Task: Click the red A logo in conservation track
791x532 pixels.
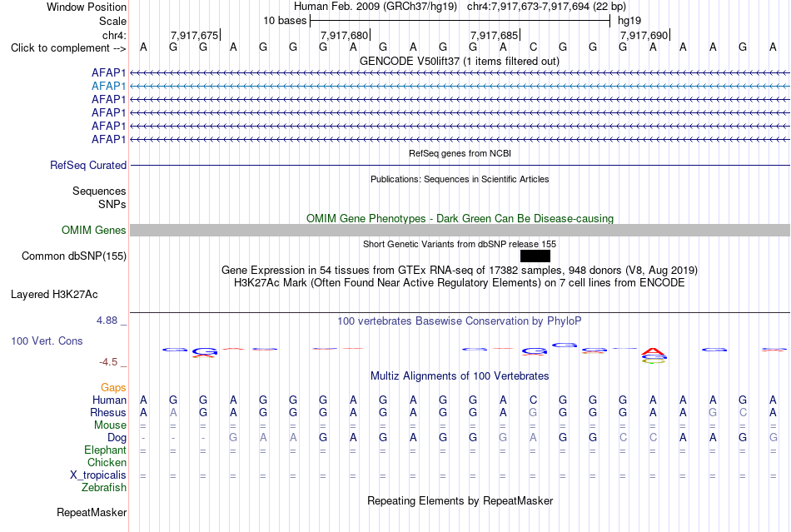Action: click(x=654, y=351)
